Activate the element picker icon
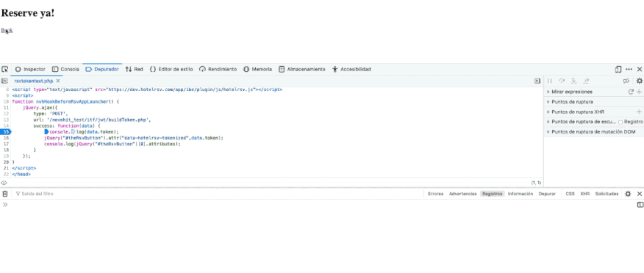Image resolution: width=644 pixels, height=273 pixels. coord(5,69)
